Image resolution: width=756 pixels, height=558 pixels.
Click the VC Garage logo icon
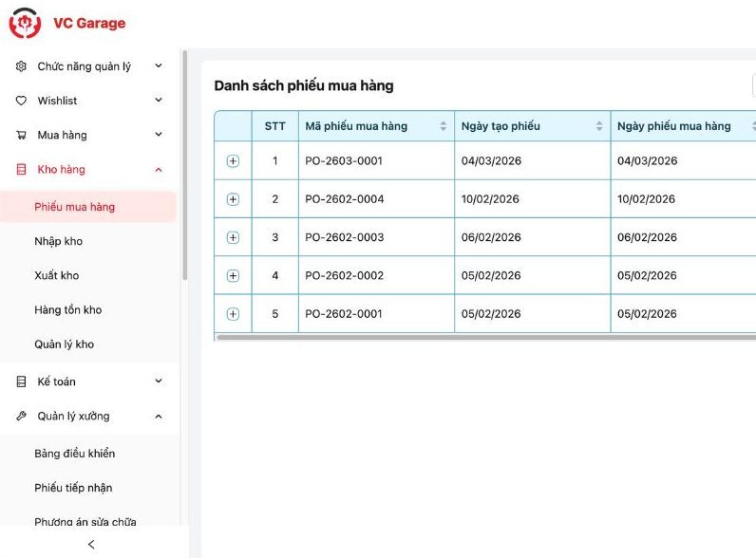25,23
